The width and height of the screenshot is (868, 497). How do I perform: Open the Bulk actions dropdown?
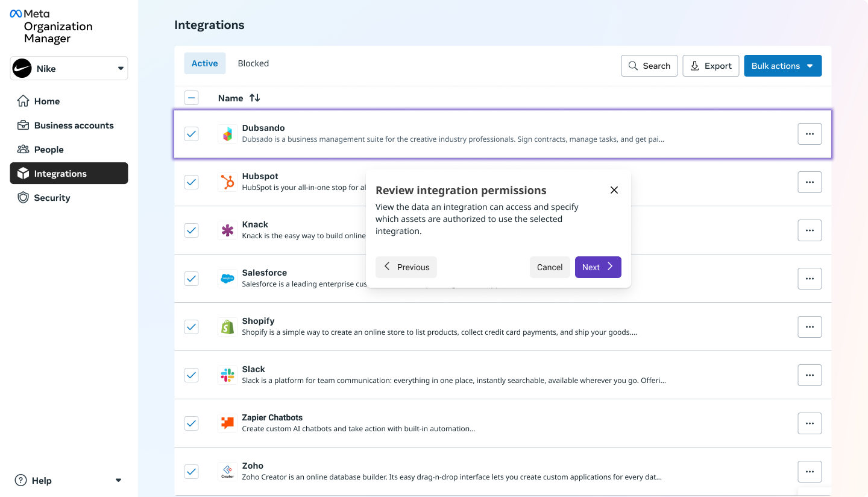coord(782,66)
